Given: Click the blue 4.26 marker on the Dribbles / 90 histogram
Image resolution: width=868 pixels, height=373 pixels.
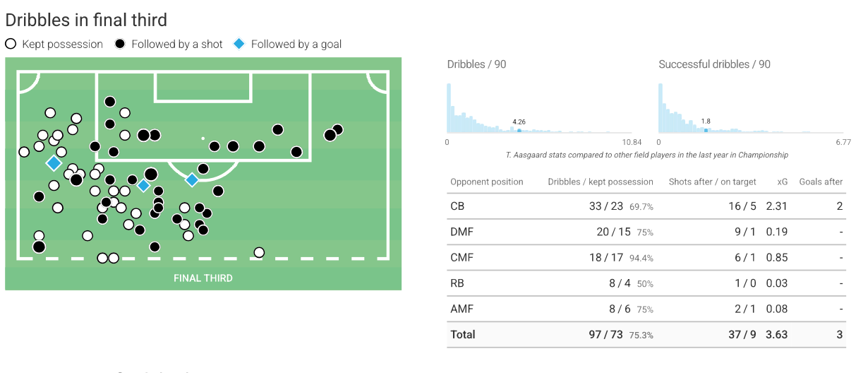Looking at the screenshot, I should click(x=519, y=130).
